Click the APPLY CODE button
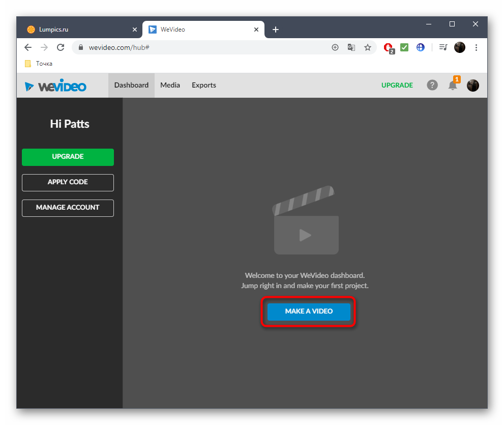 coord(68,182)
